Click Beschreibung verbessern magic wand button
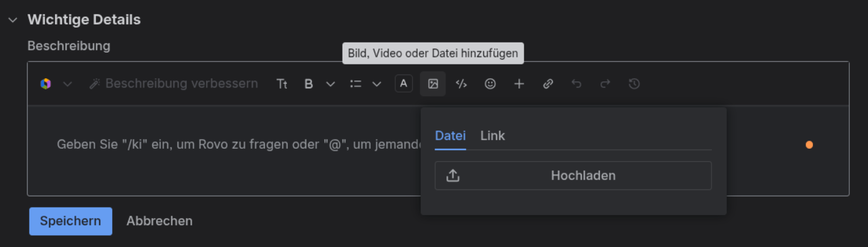This screenshot has width=868, height=247. [x=173, y=84]
